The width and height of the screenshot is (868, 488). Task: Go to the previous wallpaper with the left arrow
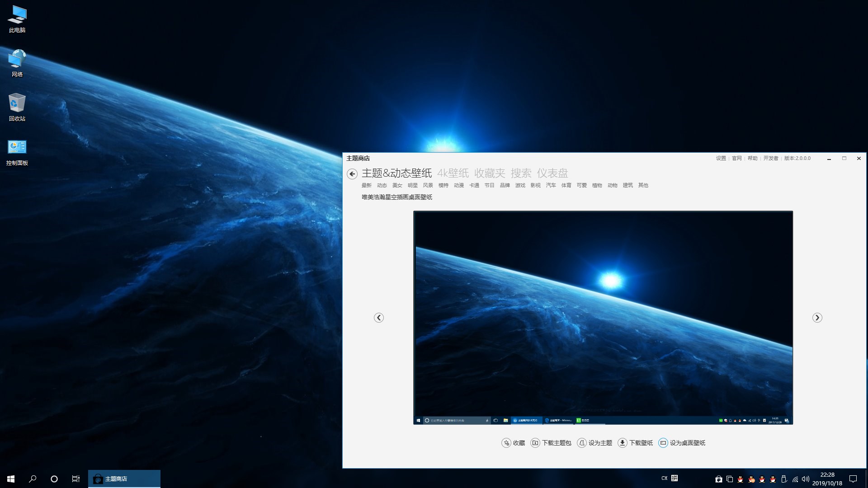379,318
